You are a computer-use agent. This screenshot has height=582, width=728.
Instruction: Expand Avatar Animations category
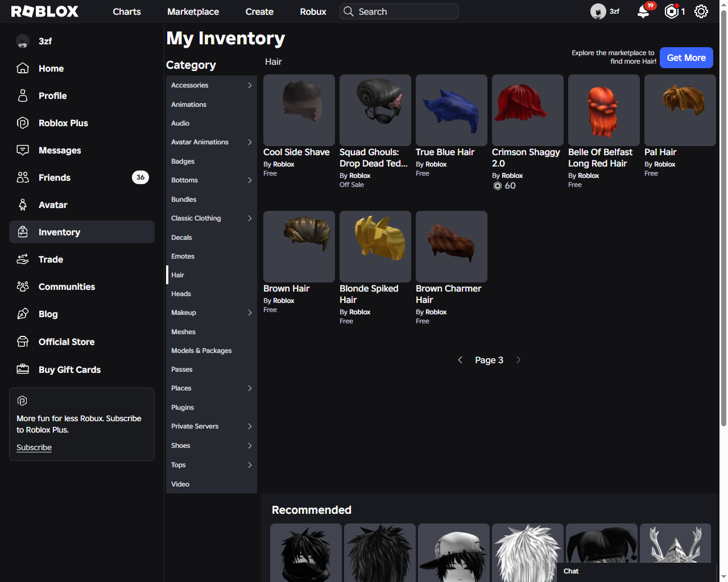[250, 142]
